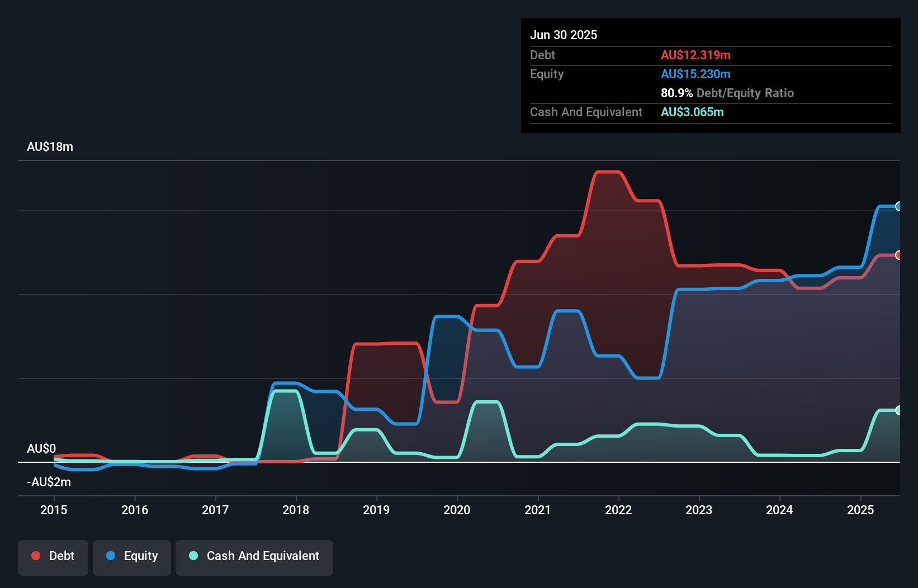
Task: Expand the Jun 30 2025 tooltip panel
Action: coord(564,35)
